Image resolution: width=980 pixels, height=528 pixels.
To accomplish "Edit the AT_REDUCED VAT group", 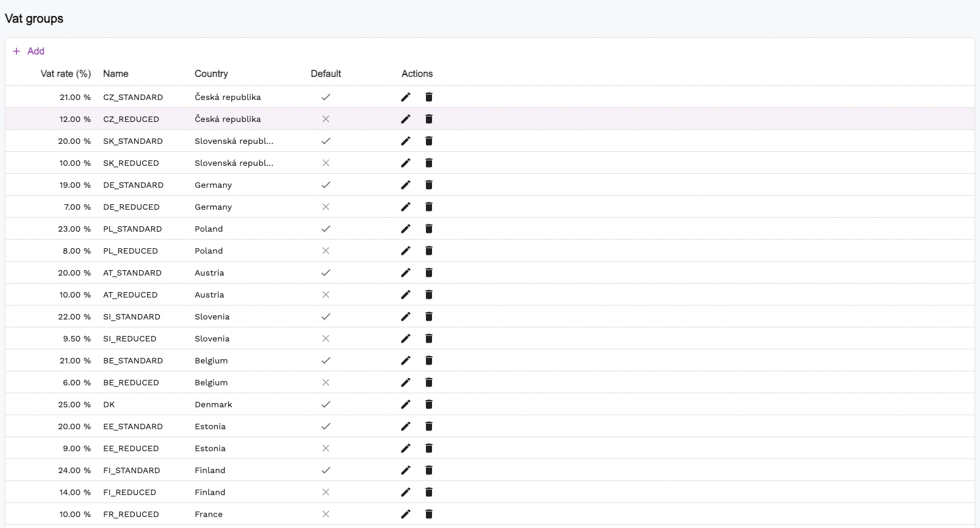I will point(406,294).
